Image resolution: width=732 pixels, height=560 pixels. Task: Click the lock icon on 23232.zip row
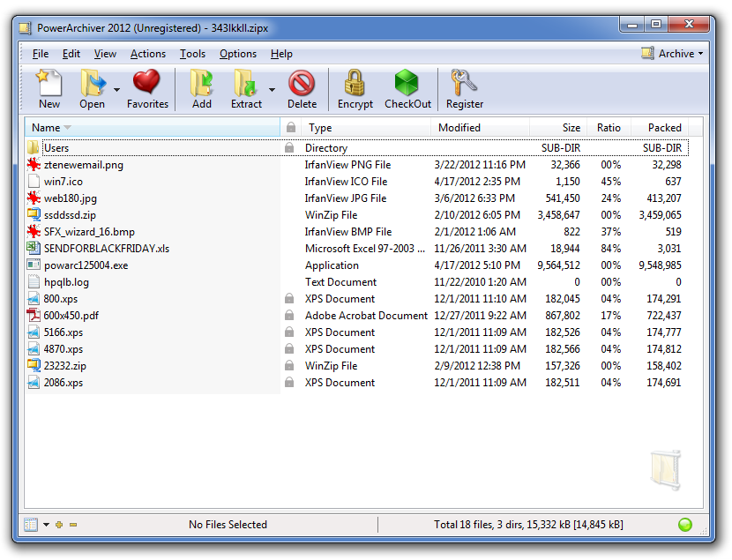[289, 365]
